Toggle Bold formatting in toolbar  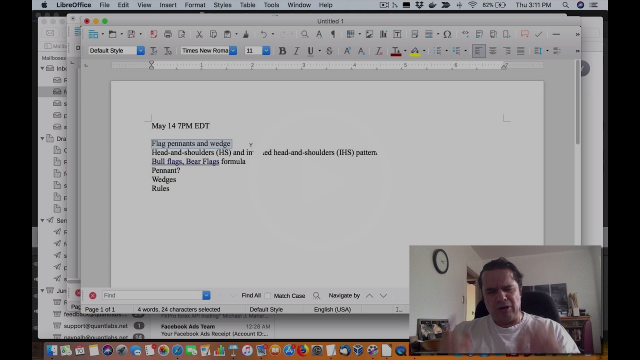[x=282, y=51]
